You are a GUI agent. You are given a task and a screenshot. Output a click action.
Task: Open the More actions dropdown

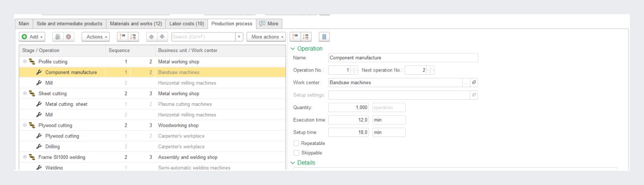266,37
